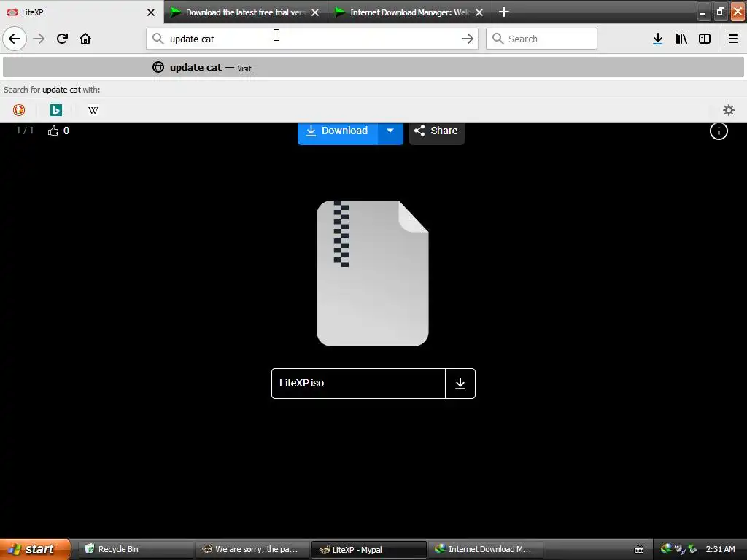Image resolution: width=747 pixels, height=560 pixels.
Task: Close the 'Download the latest free trial' tab
Action: (315, 12)
